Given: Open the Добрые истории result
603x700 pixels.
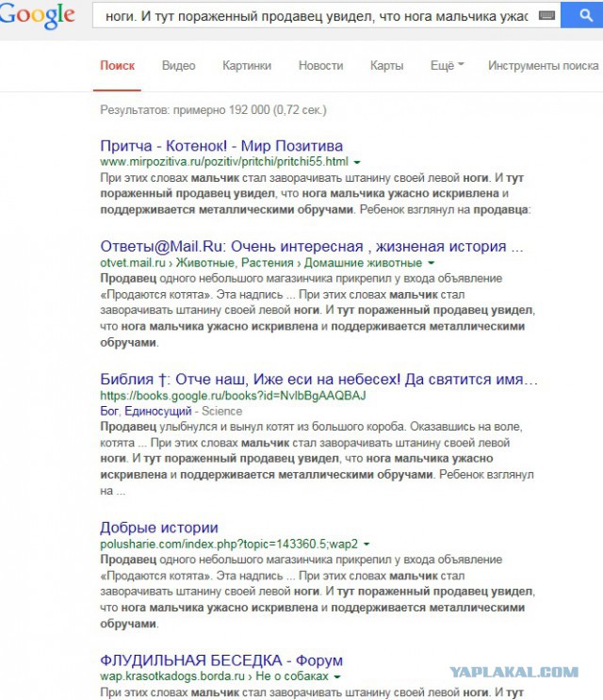Looking at the screenshot, I should click(159, 528).
